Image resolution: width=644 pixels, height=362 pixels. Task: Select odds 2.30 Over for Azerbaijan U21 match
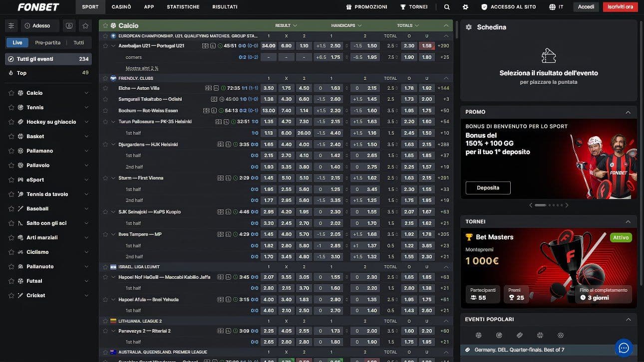coord(409,45)
